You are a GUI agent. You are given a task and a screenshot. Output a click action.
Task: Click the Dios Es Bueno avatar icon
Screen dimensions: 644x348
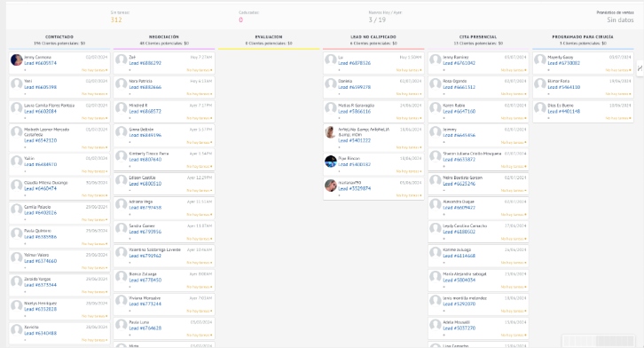pos(540,108)
